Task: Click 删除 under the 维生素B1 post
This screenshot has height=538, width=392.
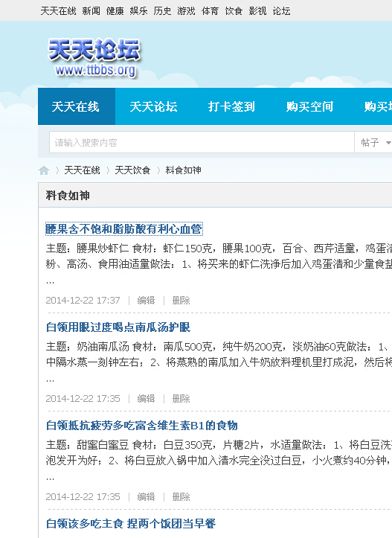Action: click(x=181, y=496)
